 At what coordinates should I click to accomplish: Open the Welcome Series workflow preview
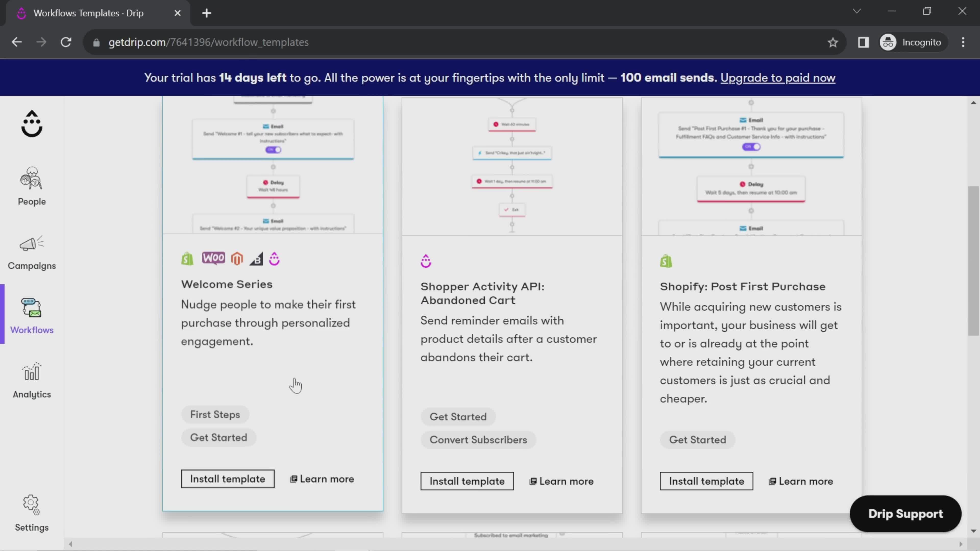pos(273,164)
